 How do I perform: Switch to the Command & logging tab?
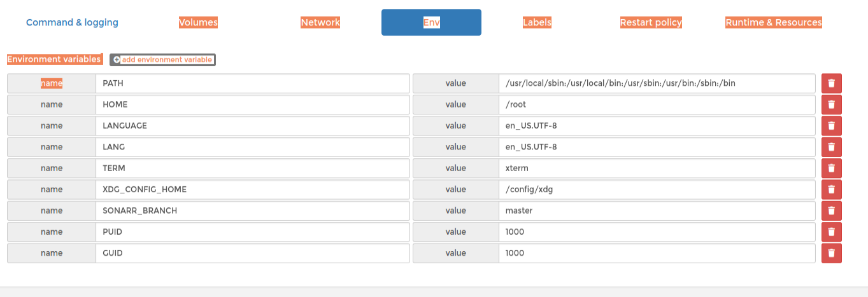coord(72,22)
